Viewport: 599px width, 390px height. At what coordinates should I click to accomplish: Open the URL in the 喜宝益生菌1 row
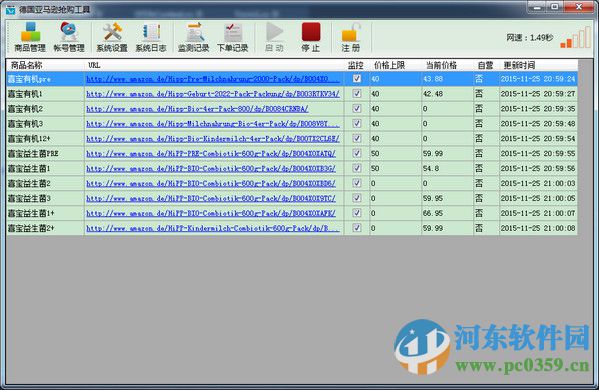click(211, 168)
